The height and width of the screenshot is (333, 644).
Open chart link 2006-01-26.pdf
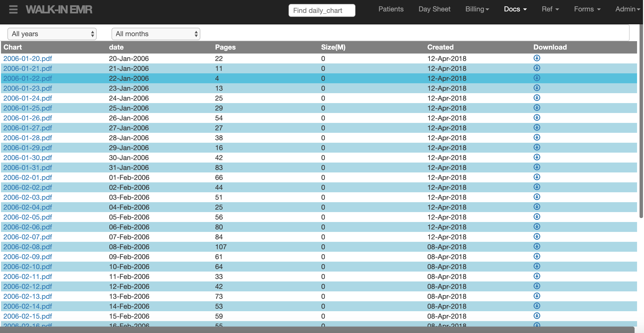point(28,118)
